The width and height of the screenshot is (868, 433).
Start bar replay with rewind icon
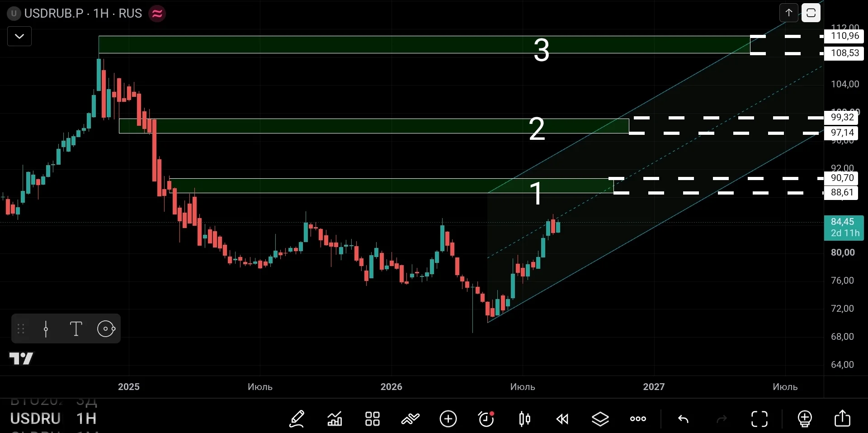562,419
